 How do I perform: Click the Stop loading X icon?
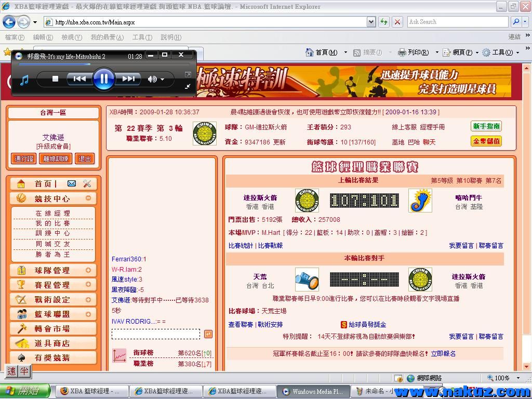[x=397, y=22]
